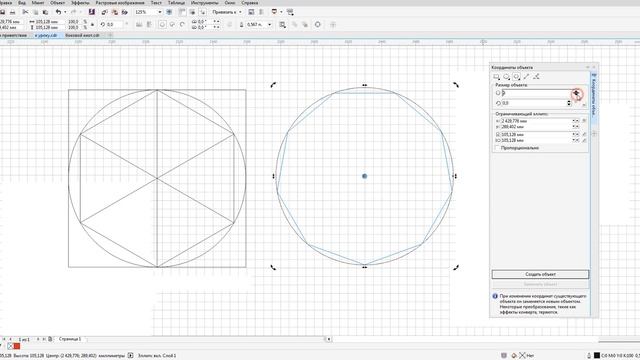Toggle Show guidelines button in toolbar
The image size is (640, 360).
pos(203,12)
